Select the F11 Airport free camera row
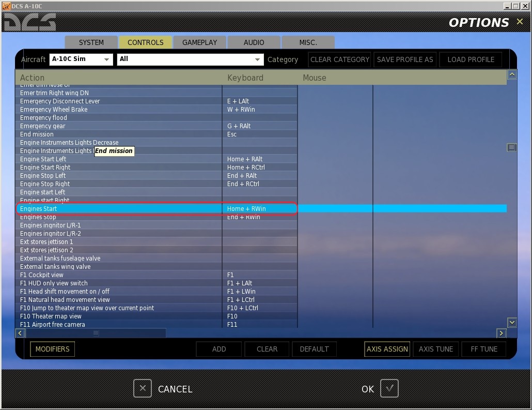The height and width of the screenshot is (410, 532). coord(157,324)
